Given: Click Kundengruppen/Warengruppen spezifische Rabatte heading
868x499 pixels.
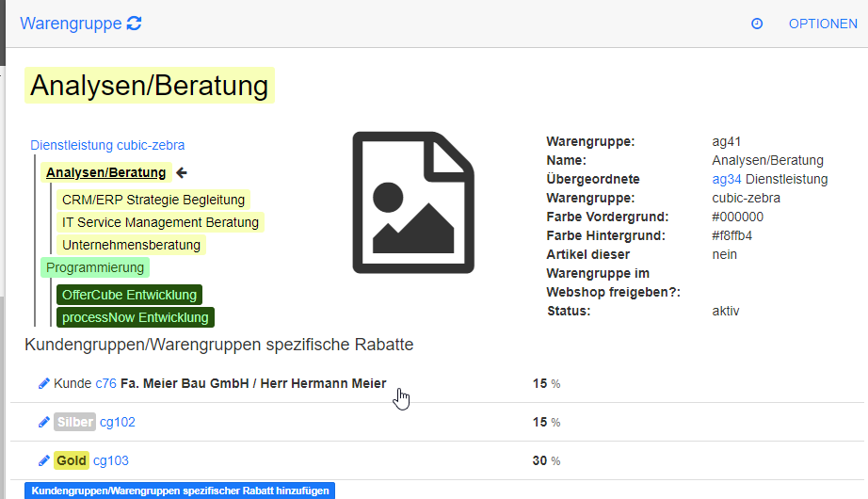Looking at the screenshot, I should click(x=219, y=345).
